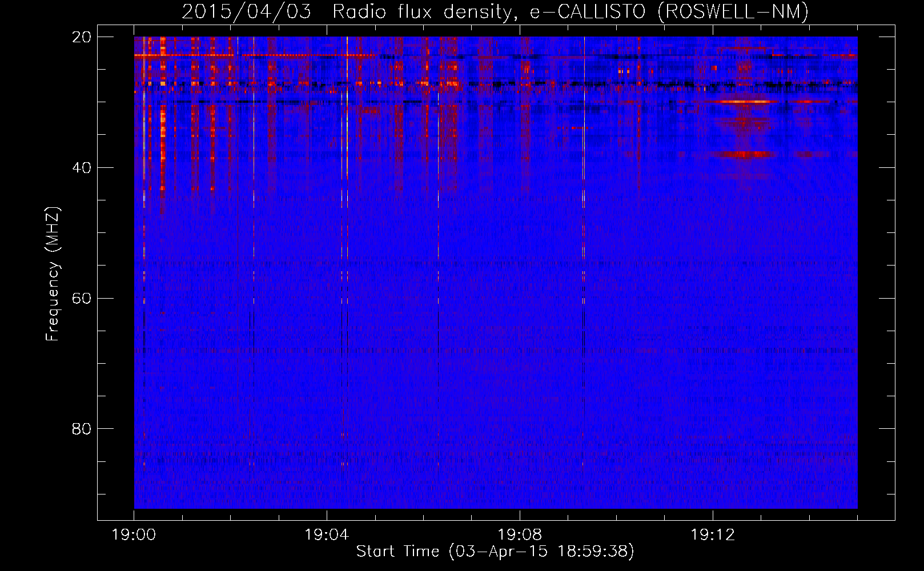Click the '40' frequency tick label
The height and width of the screenshot is (571, 924).
pyautogui.click(x=82, y=168)
